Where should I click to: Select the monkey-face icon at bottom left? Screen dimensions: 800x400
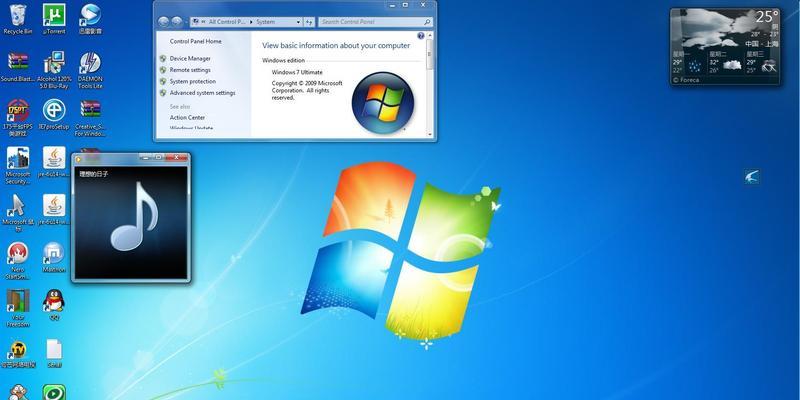[x=18, y=392]
